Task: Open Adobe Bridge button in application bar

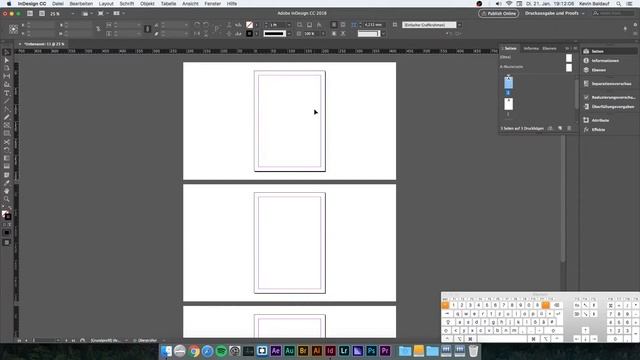Action: [x=30, y=13]
